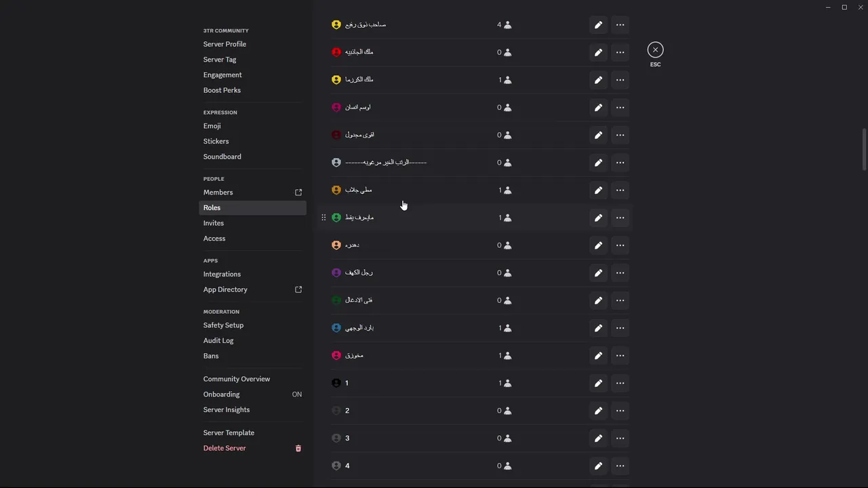This screenshot has height=488, width=868.
Task: Open the Roles settings tab
Action: pos(252,208)
